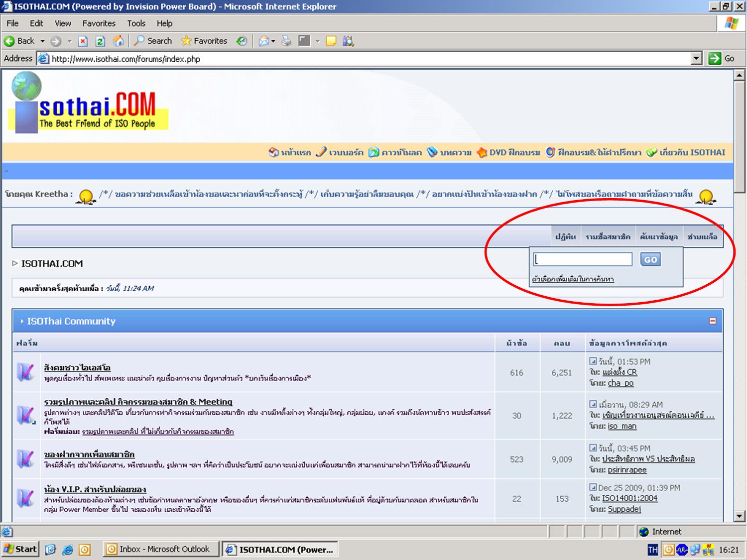Open the address bar history dropdown
Viewport: 747px width, 560px height.
697,59
